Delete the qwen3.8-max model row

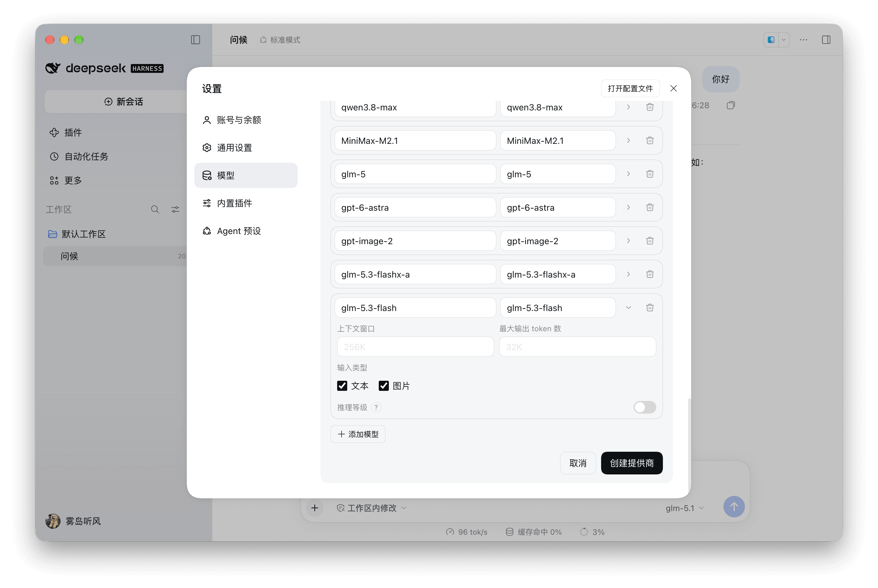click(650, 107)
